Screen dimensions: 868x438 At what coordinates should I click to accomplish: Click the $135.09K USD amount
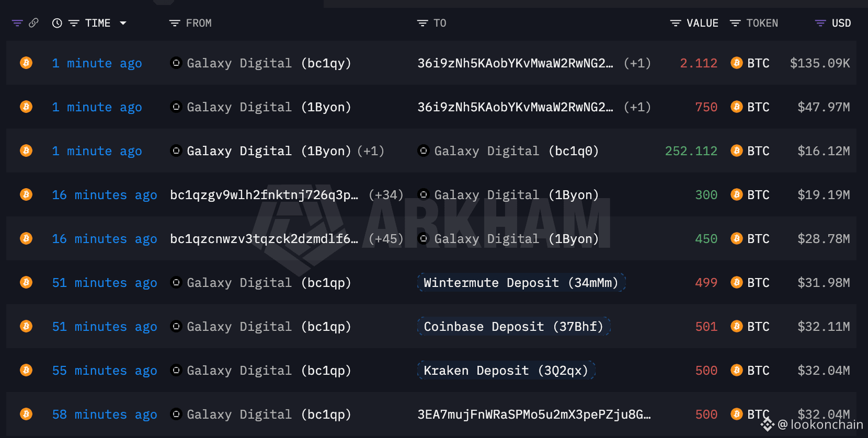pos(820,63)
